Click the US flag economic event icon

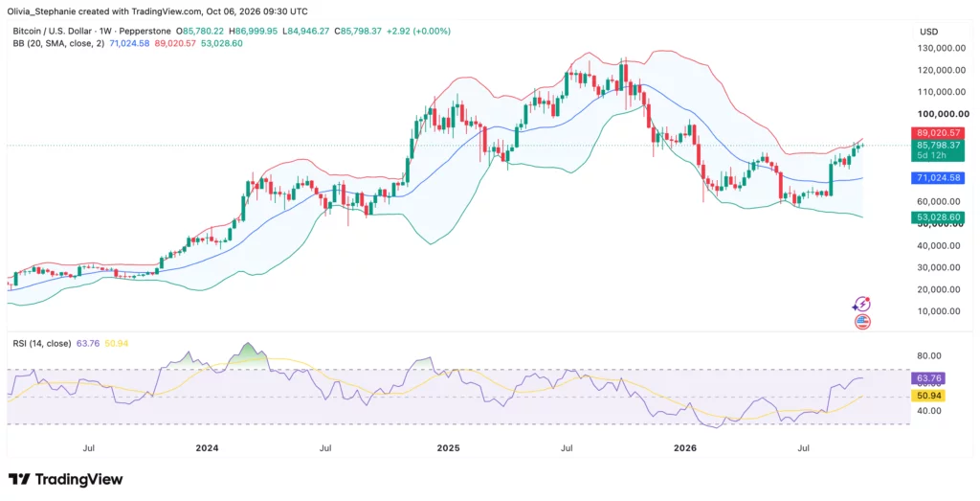(862, 323)
